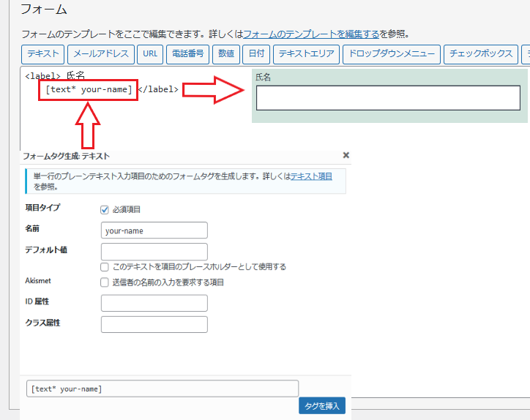Click the ID 属性 input field
530x420 pixels.
pos(154,303)
